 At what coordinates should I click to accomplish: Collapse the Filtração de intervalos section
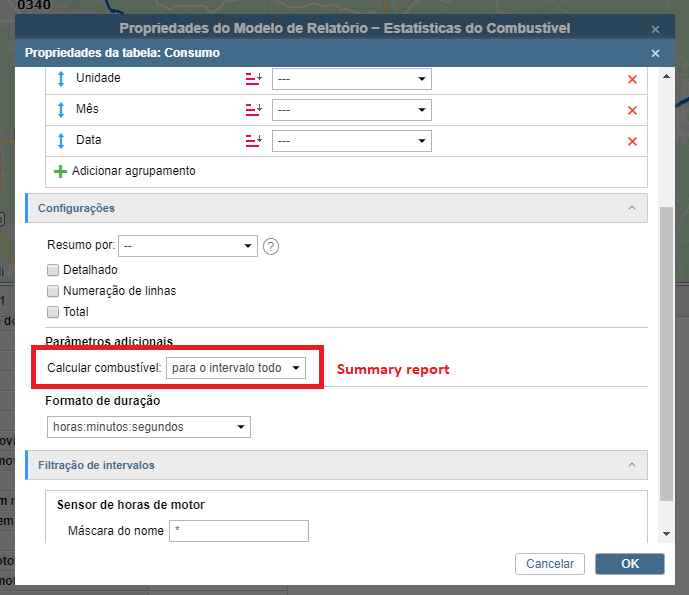click(x=631, y=465)
